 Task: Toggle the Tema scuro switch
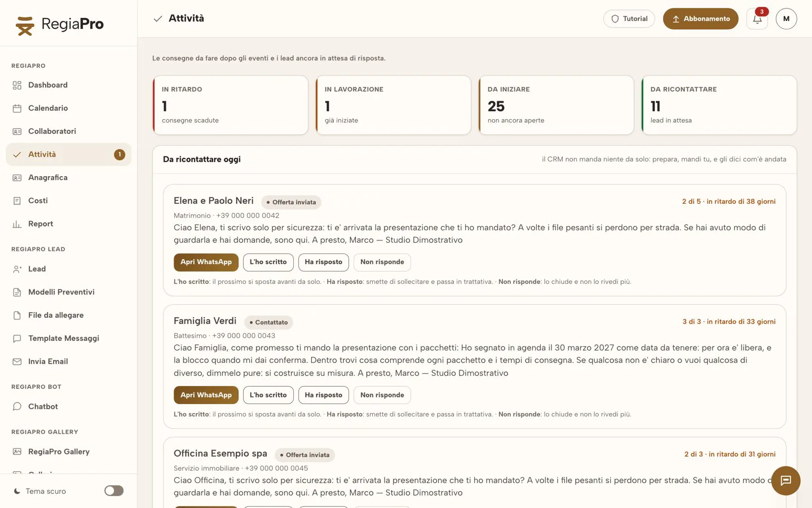[x=114, y=491]
